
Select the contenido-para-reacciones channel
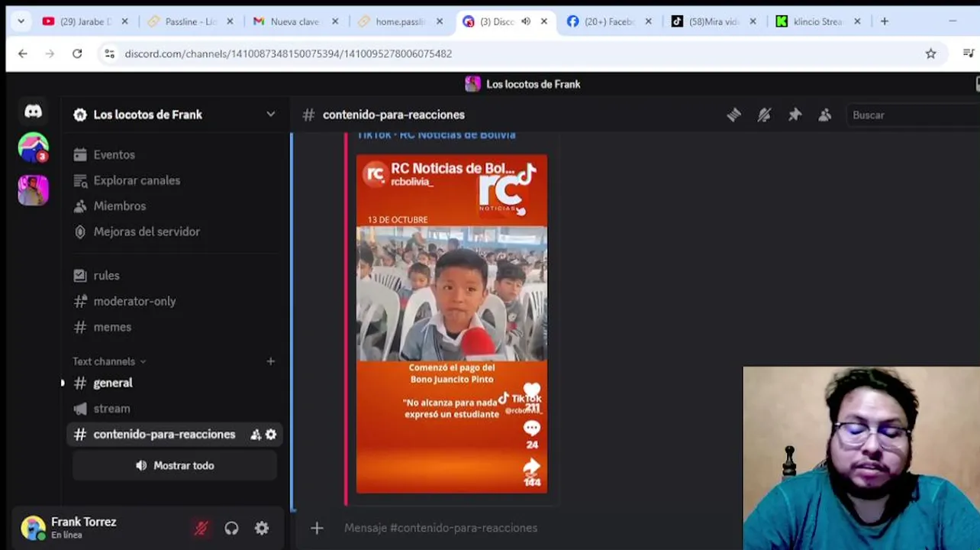(164, 434)
